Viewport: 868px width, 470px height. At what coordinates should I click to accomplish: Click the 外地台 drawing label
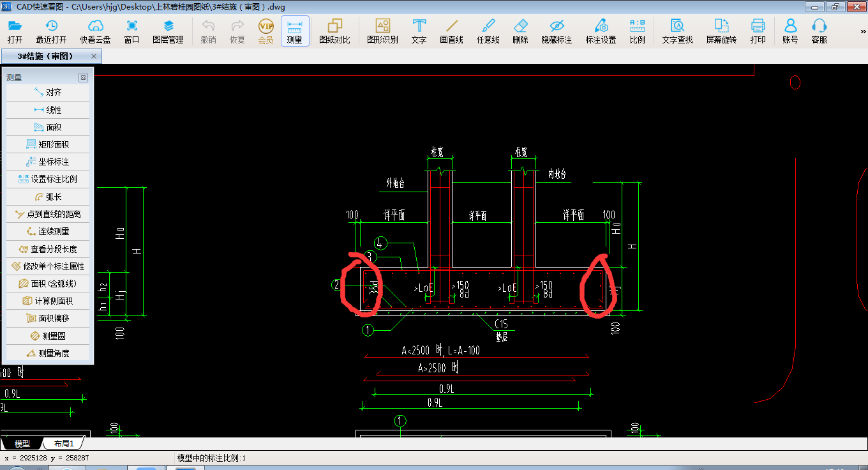[x=395, y=183]
